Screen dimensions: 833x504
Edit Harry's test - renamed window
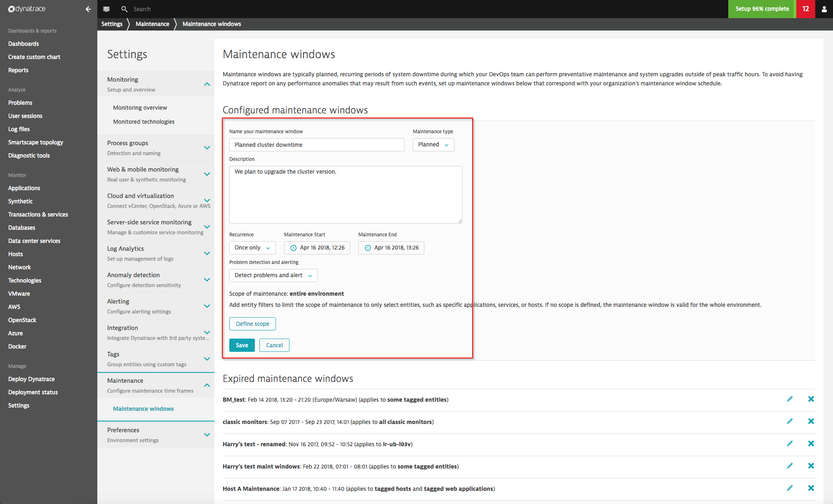click(790, 443)
